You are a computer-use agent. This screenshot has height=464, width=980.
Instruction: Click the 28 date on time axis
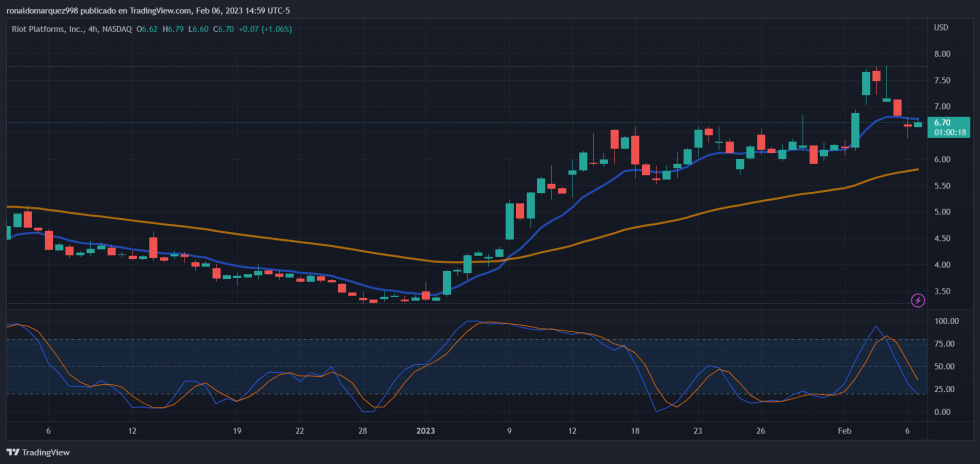[x=363, y=432]
